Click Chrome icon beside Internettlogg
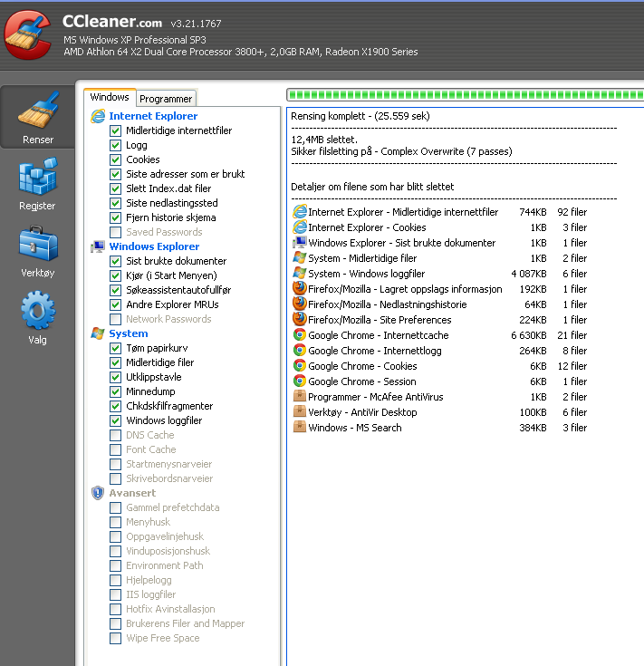Viewport: 644px width, 666px height. (300, 350)
